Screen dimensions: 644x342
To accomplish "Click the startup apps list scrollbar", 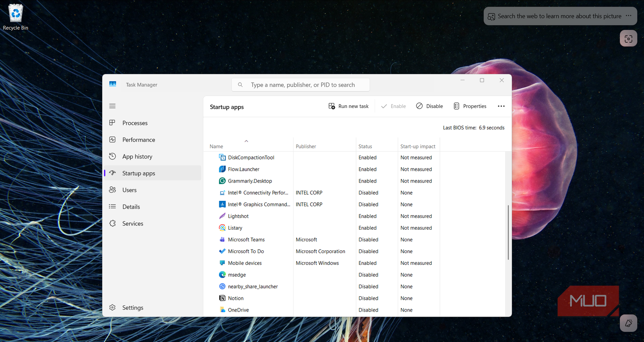I will 508,232.
